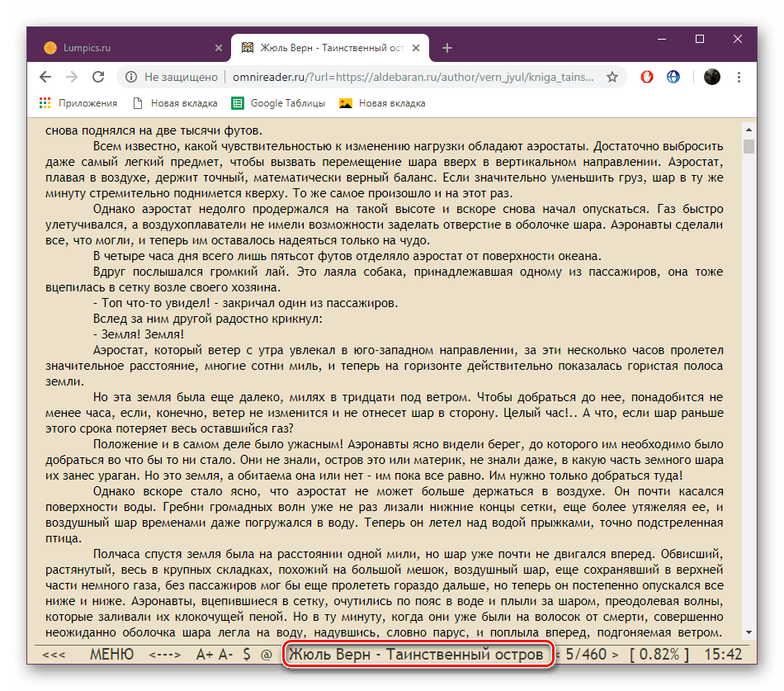Open the first Новая вкладка bookmark
Viewport: 784px width, 691px height.
(x=175, y=103)
